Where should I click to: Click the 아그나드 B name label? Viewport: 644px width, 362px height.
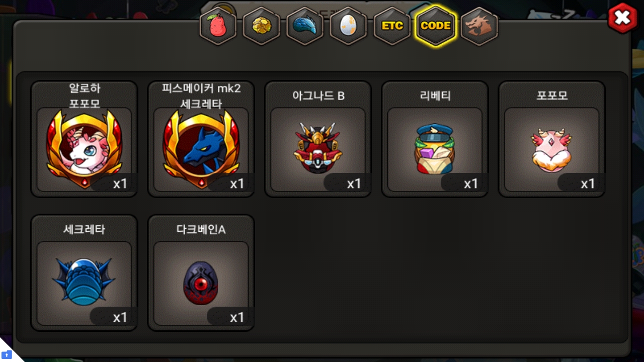click(318, 96)
